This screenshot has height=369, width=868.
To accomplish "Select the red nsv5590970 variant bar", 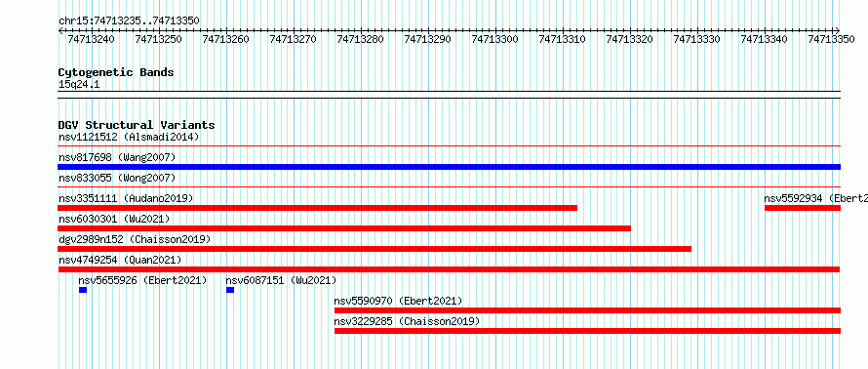I will tap(587, 310).
